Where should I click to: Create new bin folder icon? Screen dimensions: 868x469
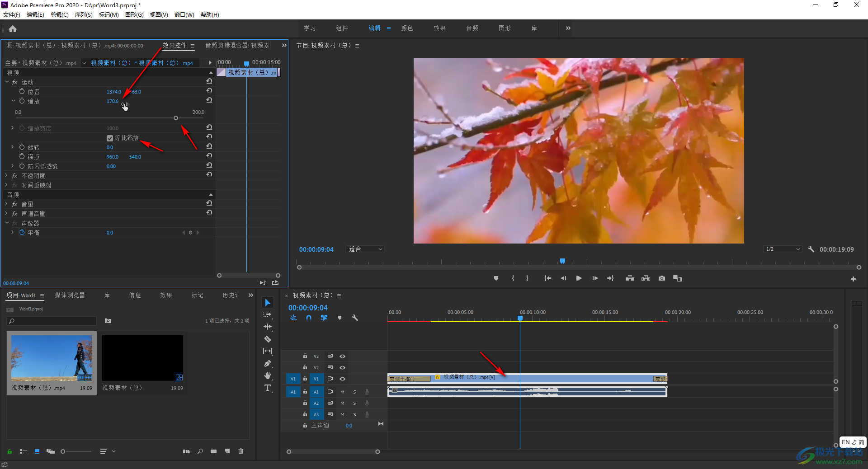point(213,451)
